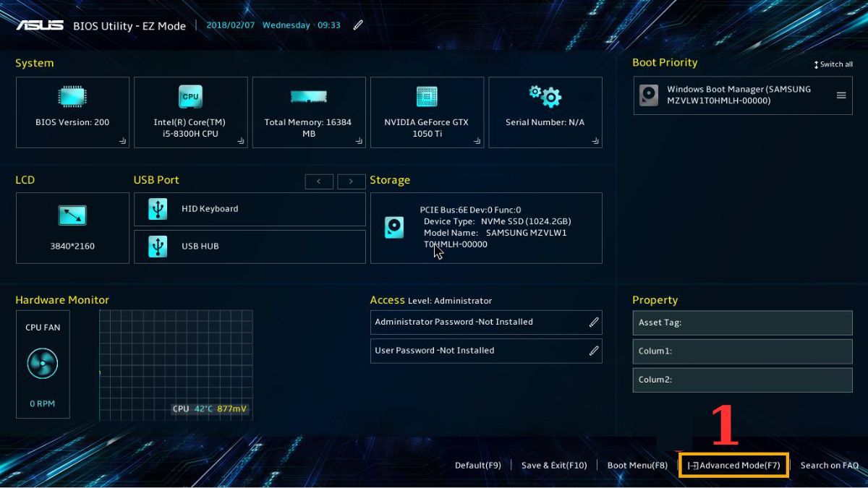Click the memory module icon
The width and height of the screenshot is (868, 488).
(x=309, y=96)
